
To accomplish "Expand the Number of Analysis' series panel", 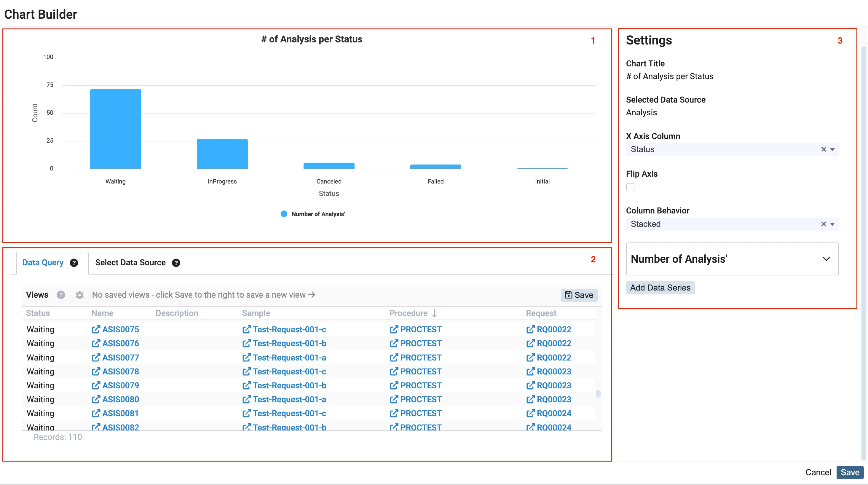I will [x=826, y=259].
